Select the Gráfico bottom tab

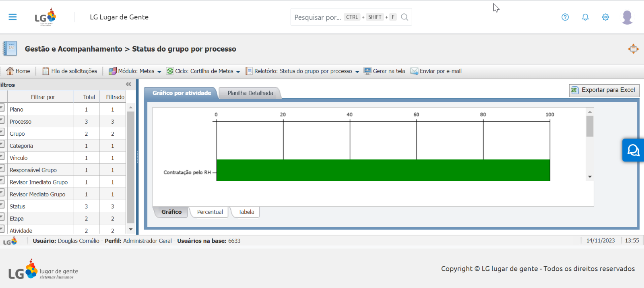(171, 212)
